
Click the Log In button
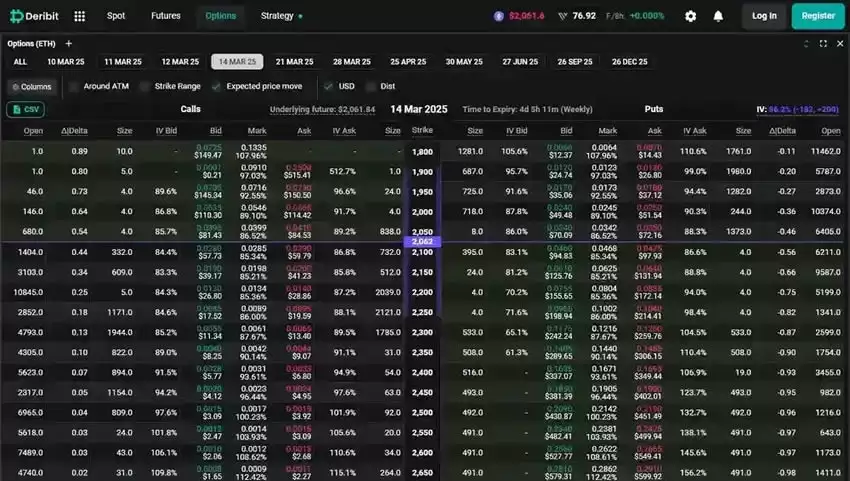click(x=764, y=16)
